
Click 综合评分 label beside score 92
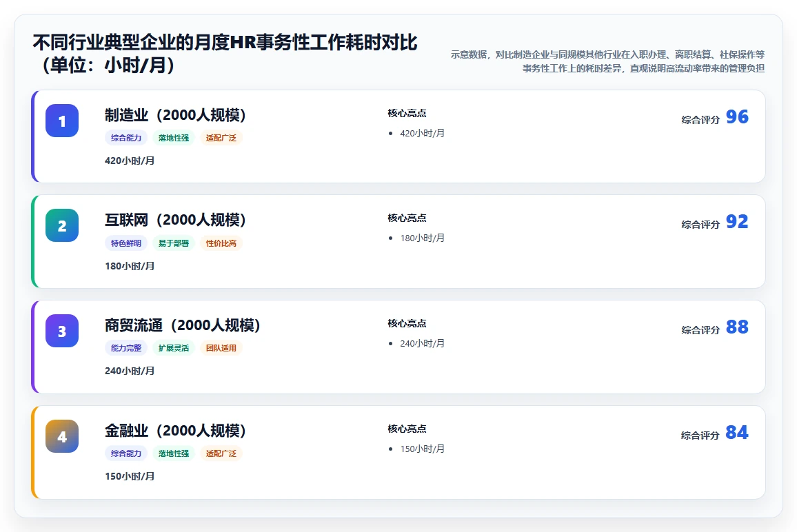[x=700, y=225]
